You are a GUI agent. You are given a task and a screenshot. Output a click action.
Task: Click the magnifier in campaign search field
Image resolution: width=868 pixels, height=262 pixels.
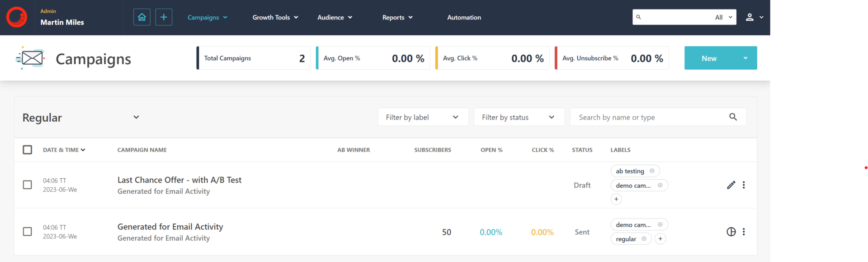[733, 117]
